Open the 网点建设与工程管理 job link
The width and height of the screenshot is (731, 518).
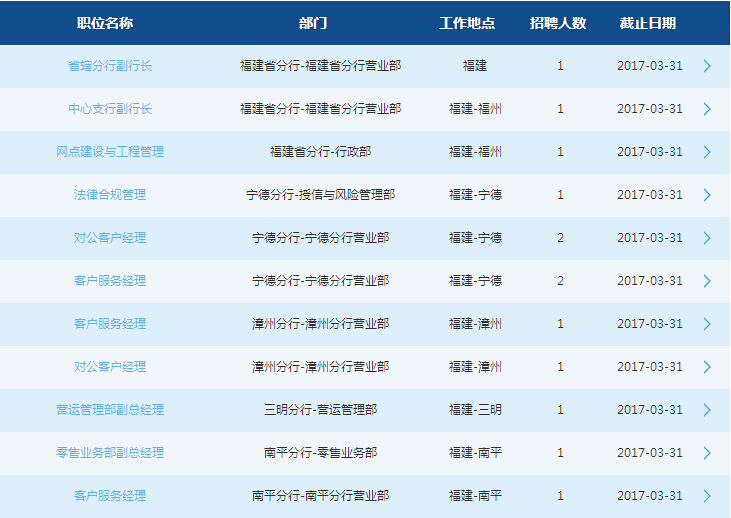pyautogui.click(x=110, y=152)
